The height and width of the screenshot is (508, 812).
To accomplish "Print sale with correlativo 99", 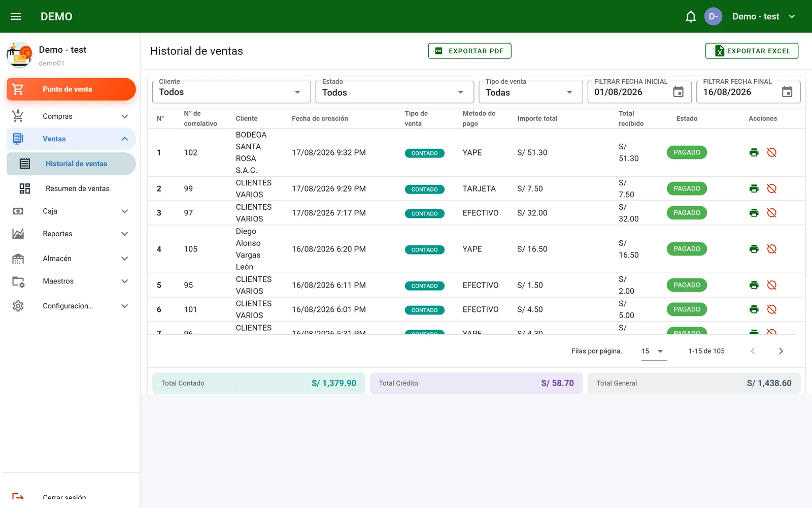I will [754, 188].
